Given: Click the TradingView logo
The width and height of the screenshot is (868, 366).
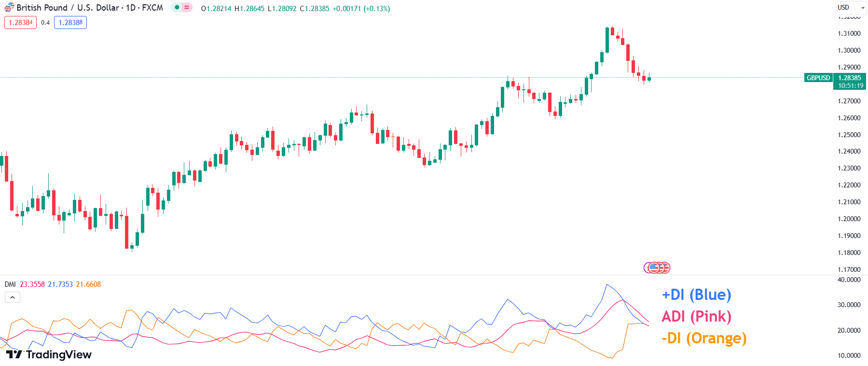Looking at the screenshot, I should click(x=49, y=355).
